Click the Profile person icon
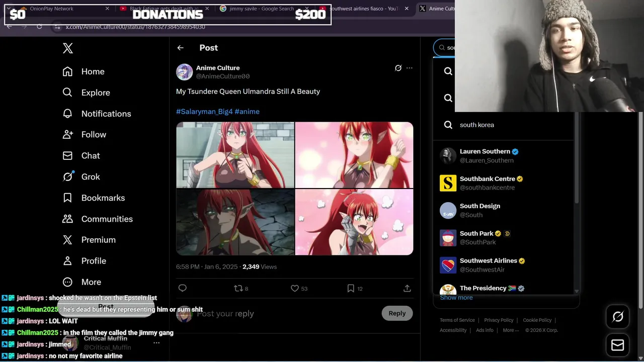The image size is (644, 362). 67,261
